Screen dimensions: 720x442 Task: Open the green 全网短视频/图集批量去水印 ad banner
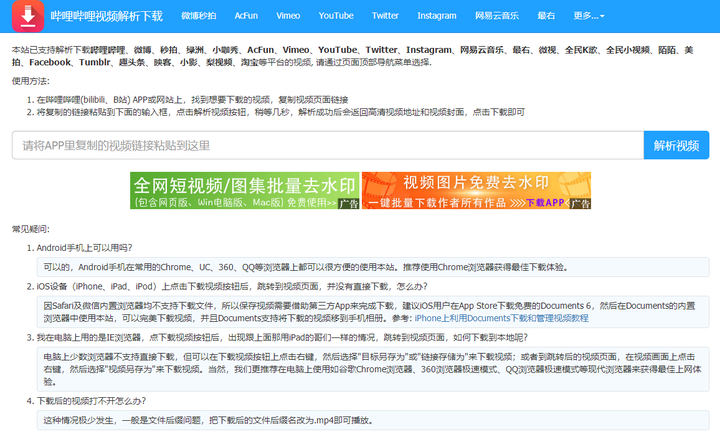244,190
